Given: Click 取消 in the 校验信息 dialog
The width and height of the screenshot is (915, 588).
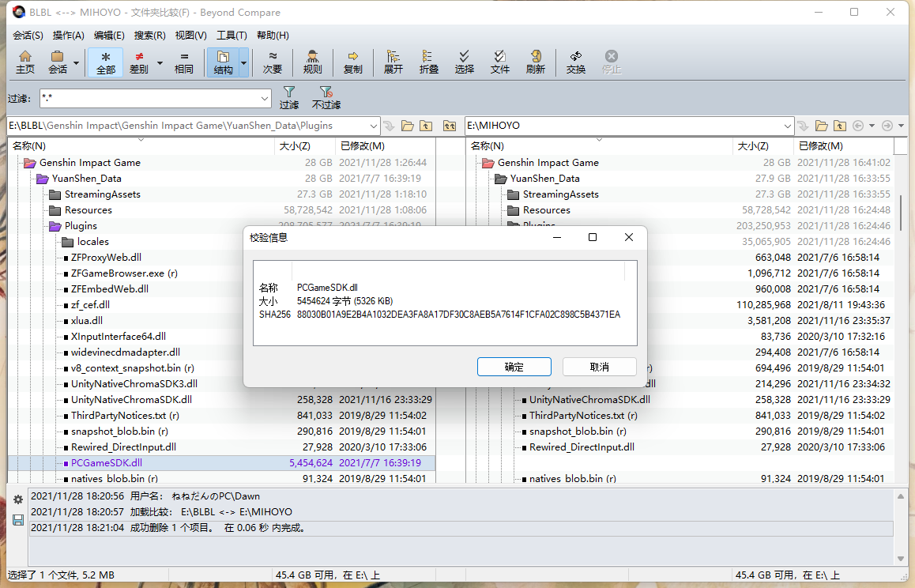Looking at the screenshot, I should tap(599, 367).
